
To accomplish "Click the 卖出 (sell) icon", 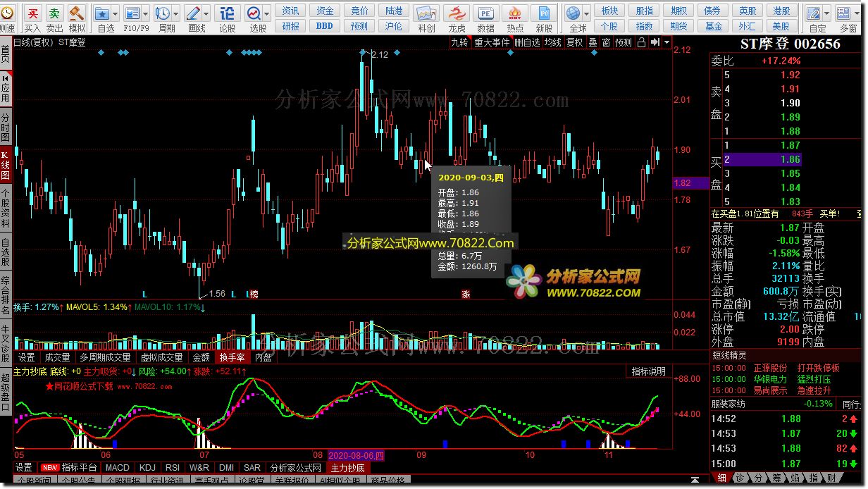I will point(54,13).
